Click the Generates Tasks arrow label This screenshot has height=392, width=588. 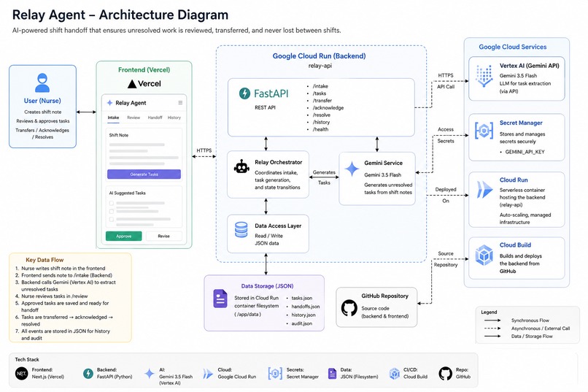[324, 177]
